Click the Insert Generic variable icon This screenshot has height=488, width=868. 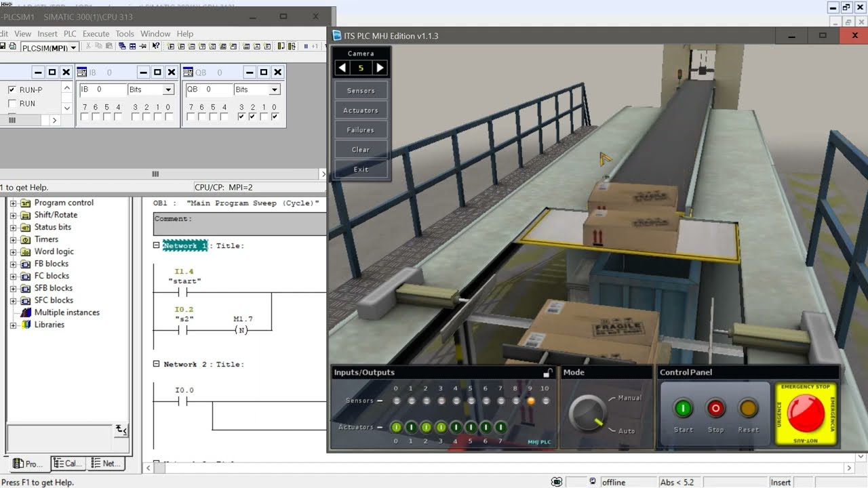click(223, 46)
